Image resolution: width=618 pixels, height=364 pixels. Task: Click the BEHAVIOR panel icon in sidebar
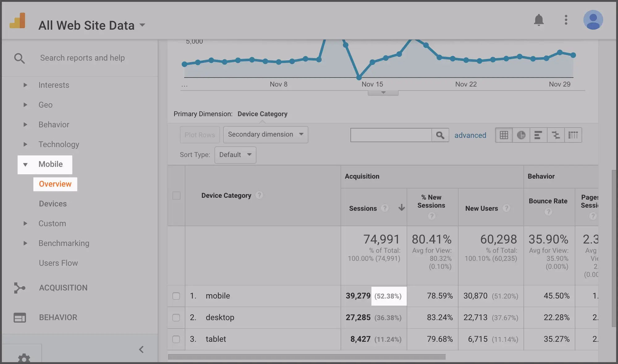pyautogui.click(x=20, y=317)
